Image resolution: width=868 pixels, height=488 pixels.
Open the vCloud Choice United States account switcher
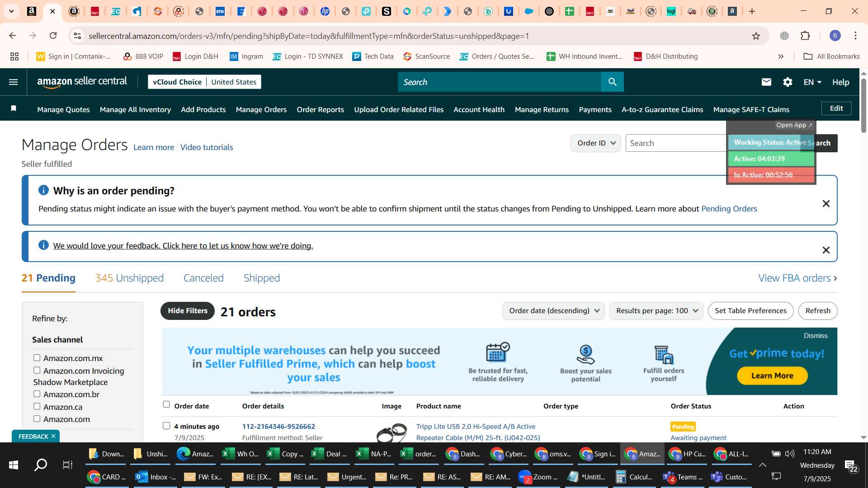(204, 82)
